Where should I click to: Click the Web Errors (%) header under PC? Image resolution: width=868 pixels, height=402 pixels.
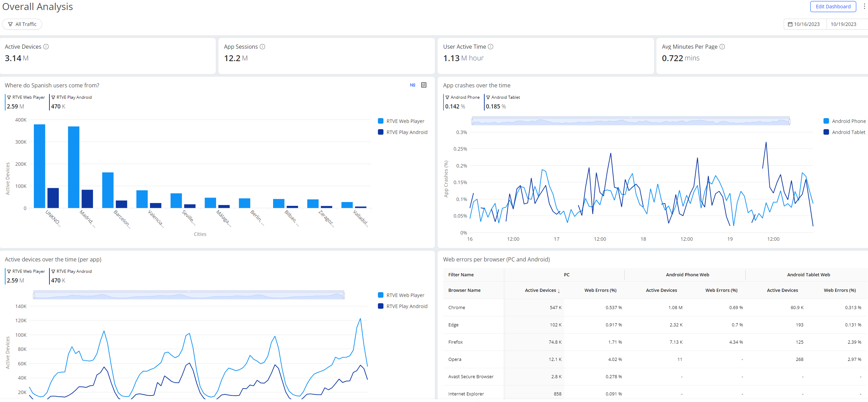coord(600,290)
